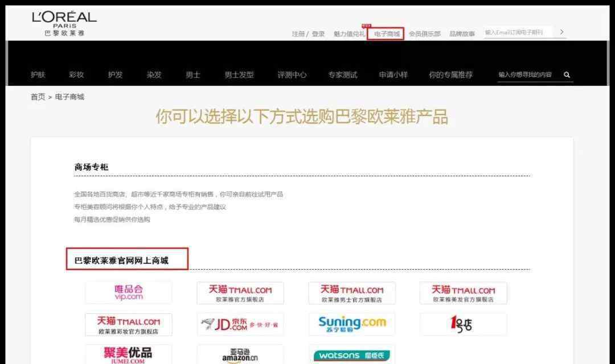Open the JD.com 京东 store logo
615x364 pixels.
coord(240,324)
